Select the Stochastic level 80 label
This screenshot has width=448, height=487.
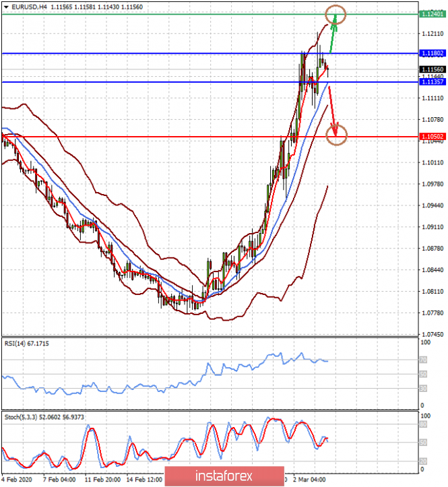click(423, 424)
